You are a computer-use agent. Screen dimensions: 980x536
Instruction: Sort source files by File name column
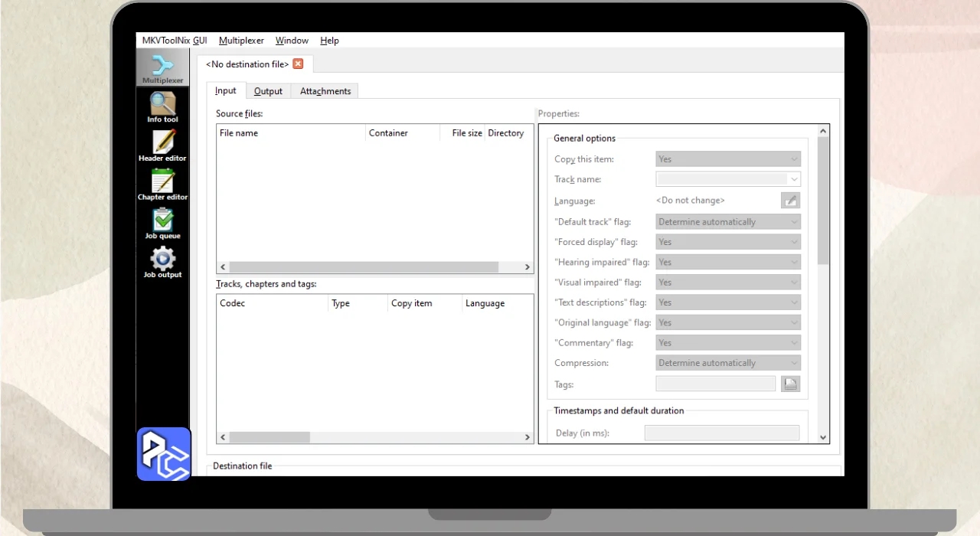click(x=290, y=133)
